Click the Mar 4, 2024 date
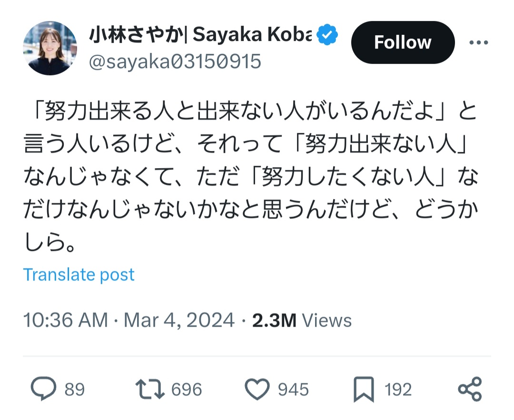Screen dimensions: 514x420 (179, 320)
